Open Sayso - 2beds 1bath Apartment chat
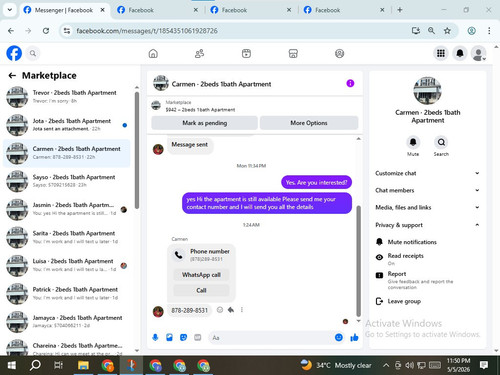Image resolution: width=500 pixels, height=375 pixels. (67, 181)
